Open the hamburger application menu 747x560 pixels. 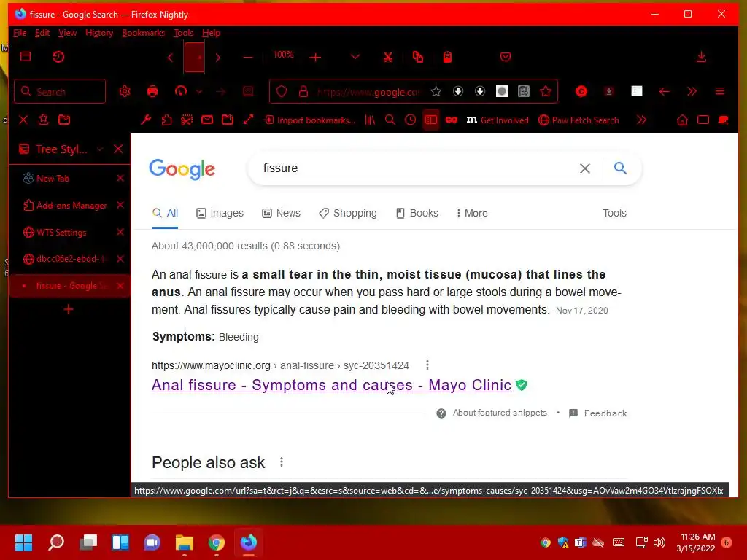[x=720, y=91]
